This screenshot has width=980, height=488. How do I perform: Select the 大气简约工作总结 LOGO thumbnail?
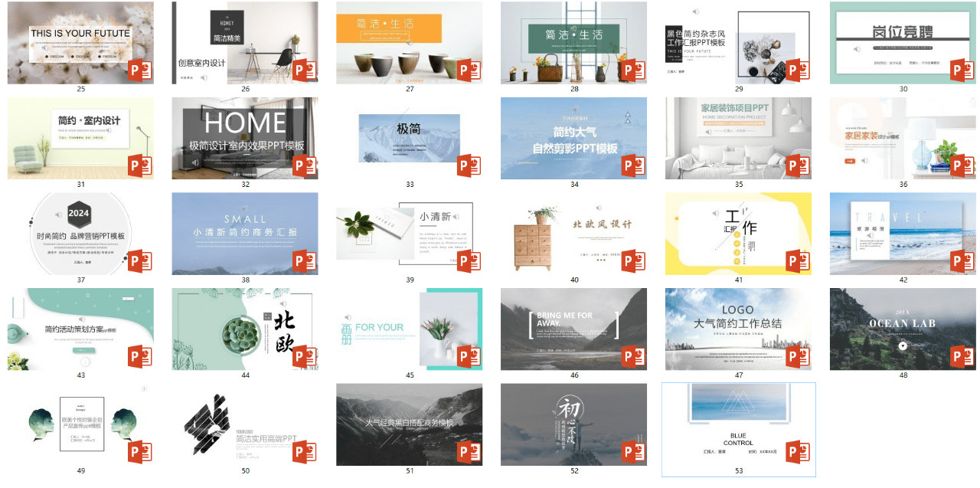[x=739, y=330]
